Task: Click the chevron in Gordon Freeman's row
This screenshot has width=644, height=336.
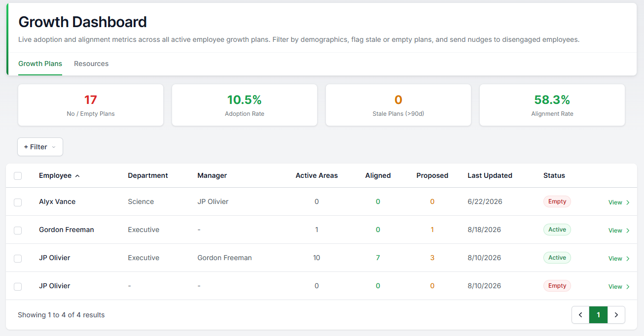Action: coord(628,231)
